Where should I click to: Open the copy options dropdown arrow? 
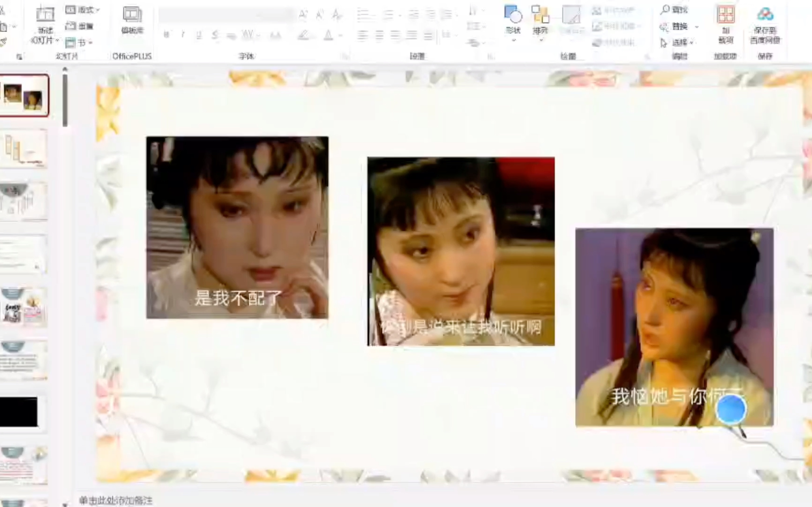coord(14,26)
